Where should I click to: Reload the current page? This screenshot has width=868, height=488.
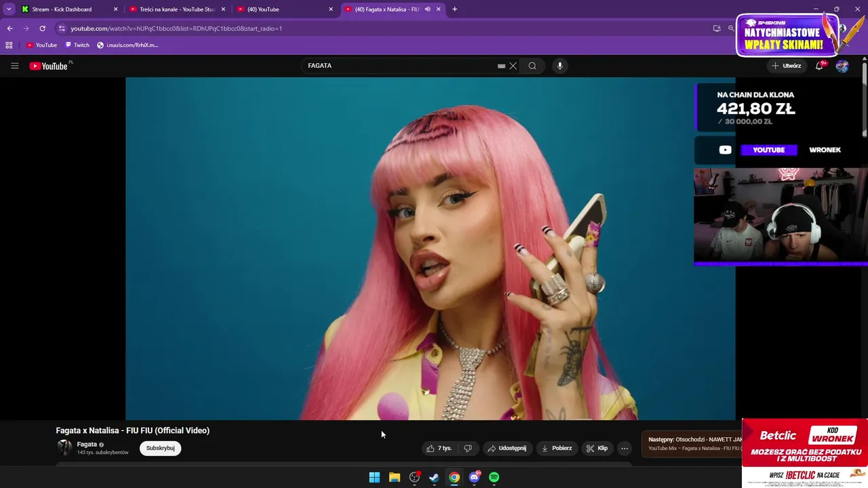[42, 28]
